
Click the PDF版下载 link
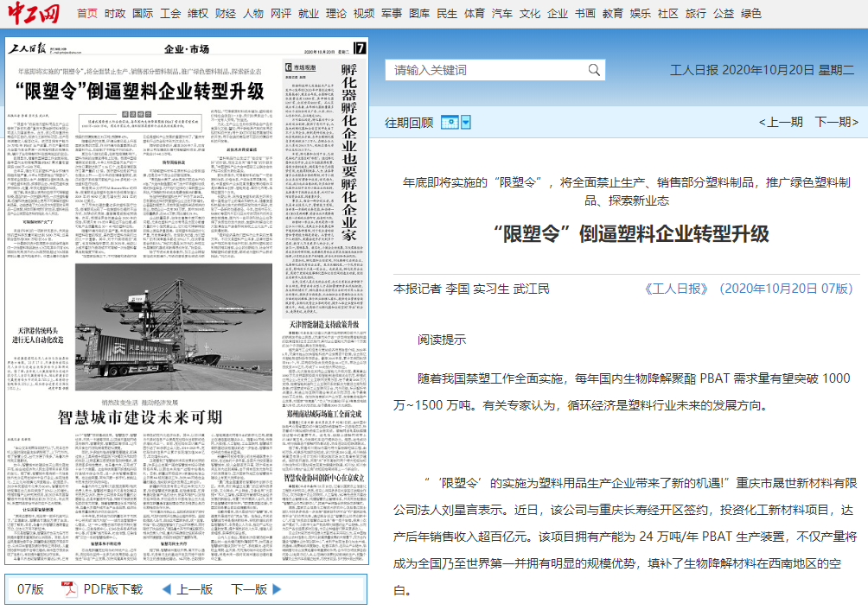tap(113, 589)
